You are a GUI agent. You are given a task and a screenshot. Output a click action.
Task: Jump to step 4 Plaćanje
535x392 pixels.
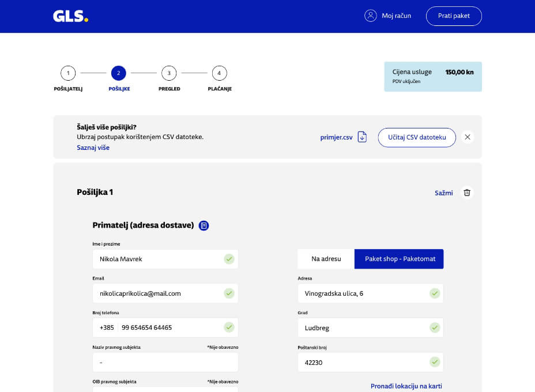click(x=219, y=73)
